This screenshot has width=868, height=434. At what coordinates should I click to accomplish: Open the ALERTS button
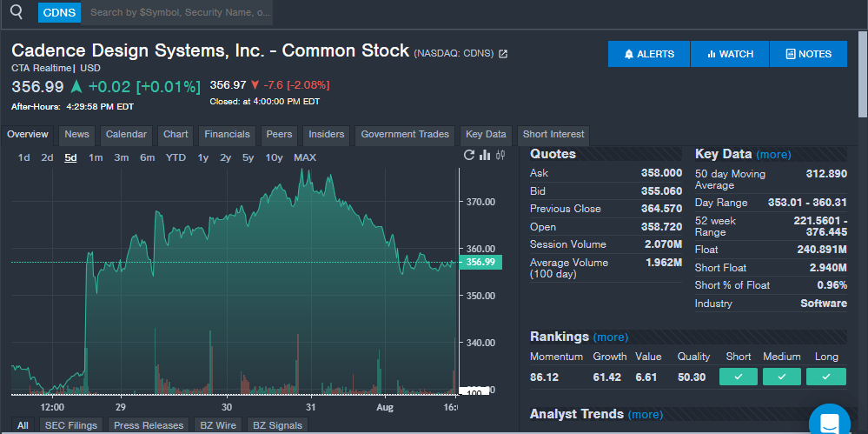click(649, 54)
